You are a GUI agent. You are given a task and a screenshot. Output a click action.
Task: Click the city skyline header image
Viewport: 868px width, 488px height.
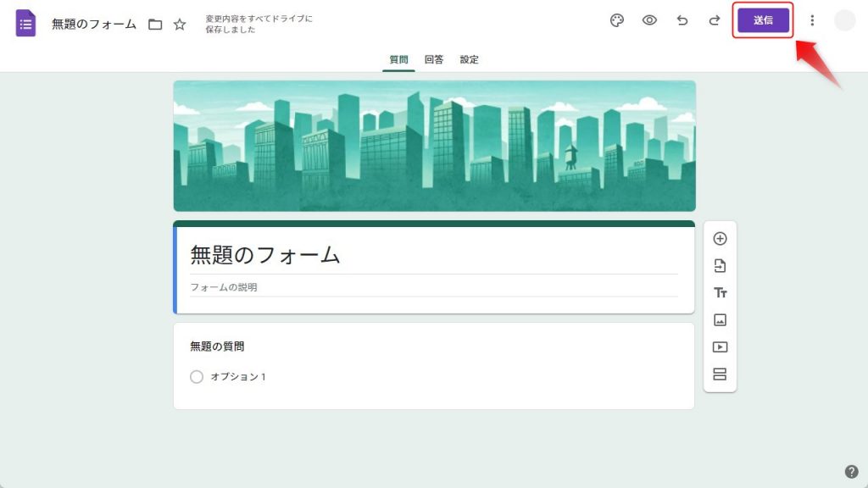(435, 146)
